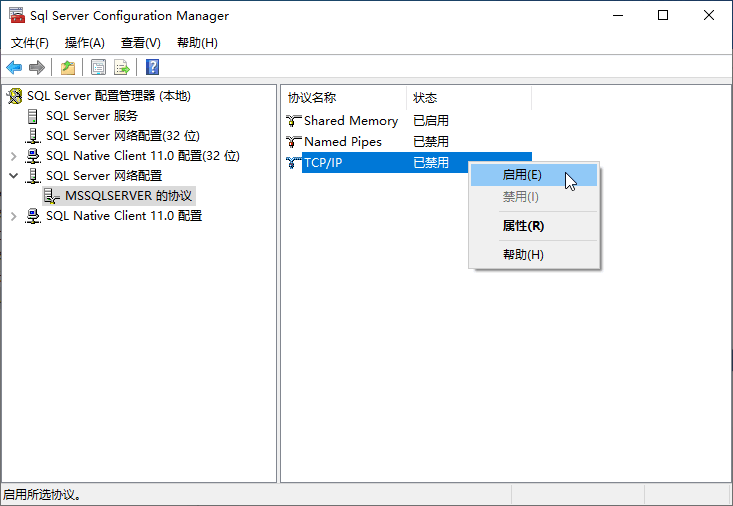Close the Configuration Manager window
Screen dimensions: 733x506
709,15
